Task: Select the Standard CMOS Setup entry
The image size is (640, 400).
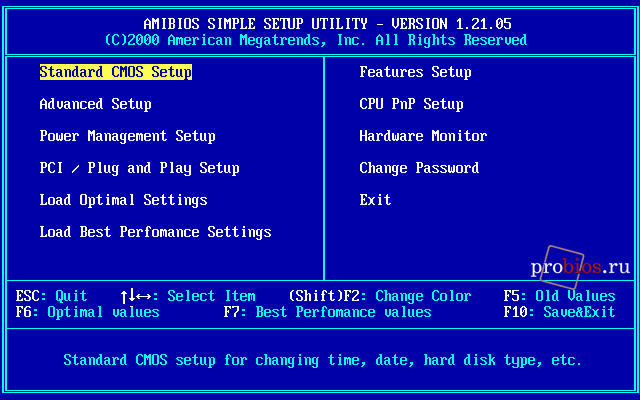Action: tap(116, 72)
